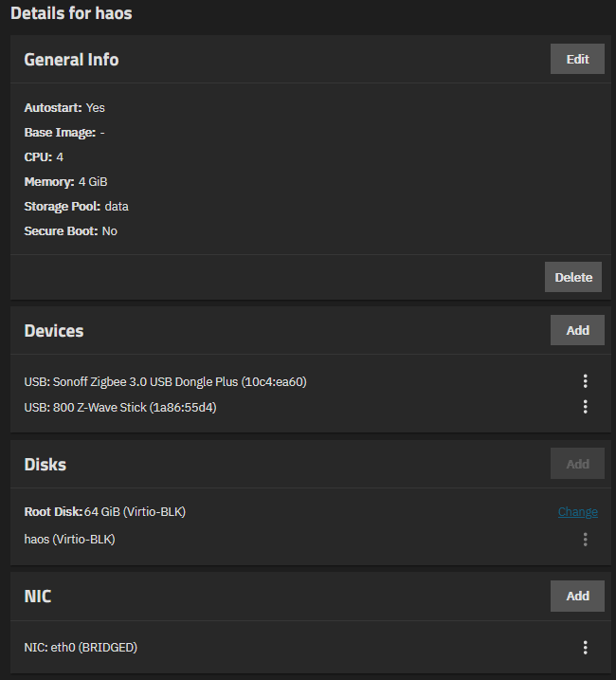Viewport: 616px width, 680px height.
Task: Add a new NIC
Action: point(577,597)
